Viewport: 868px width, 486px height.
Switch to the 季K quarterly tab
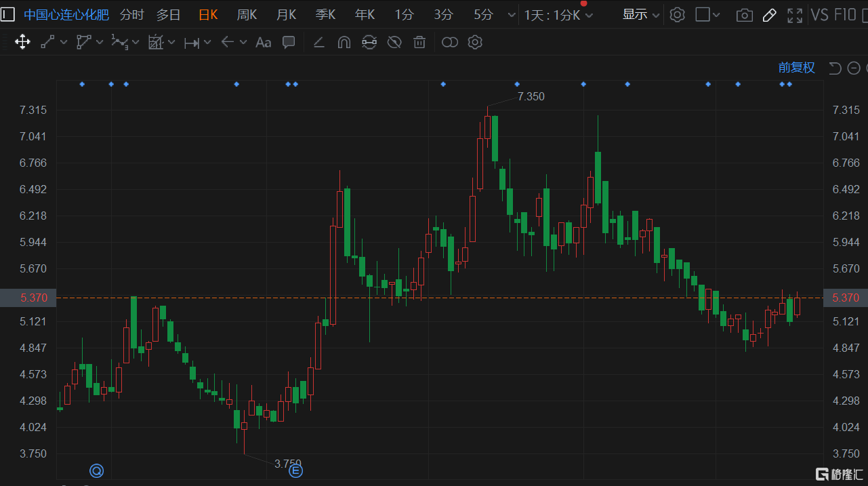[x=325, y=14]
